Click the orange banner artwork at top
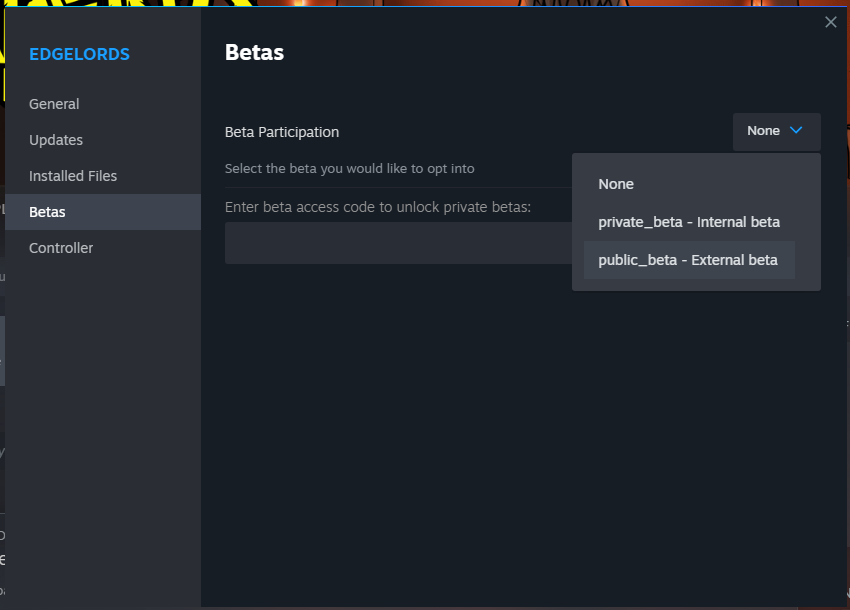The image size is (850, 610). point(450,3)
